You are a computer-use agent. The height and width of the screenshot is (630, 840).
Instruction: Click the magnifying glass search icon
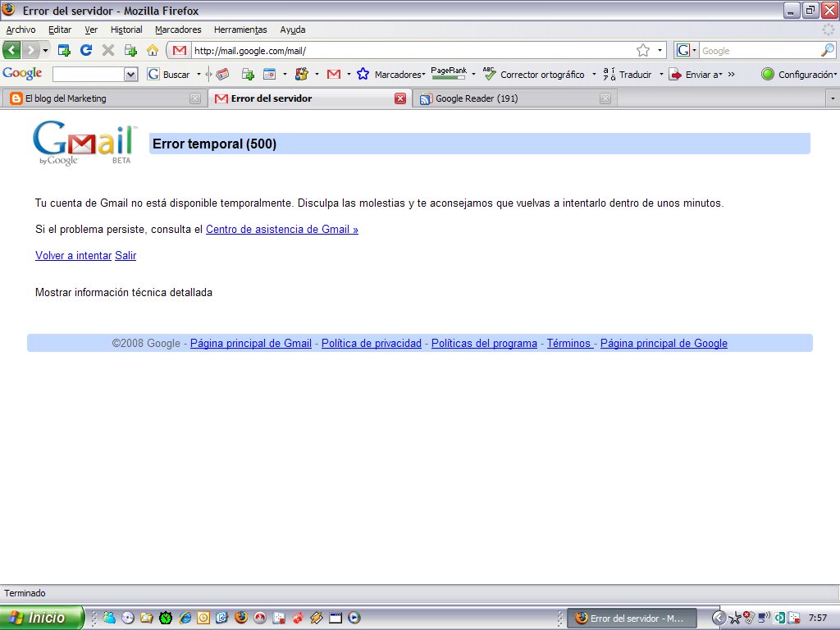(x=828, y=50)
